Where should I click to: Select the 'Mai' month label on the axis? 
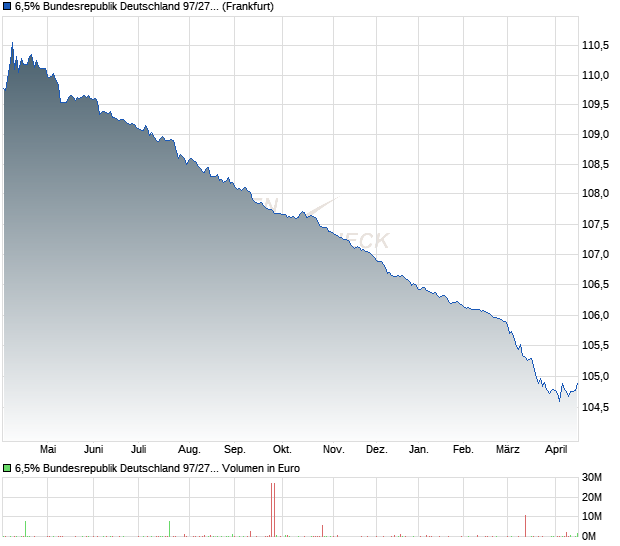pos(48,450)
